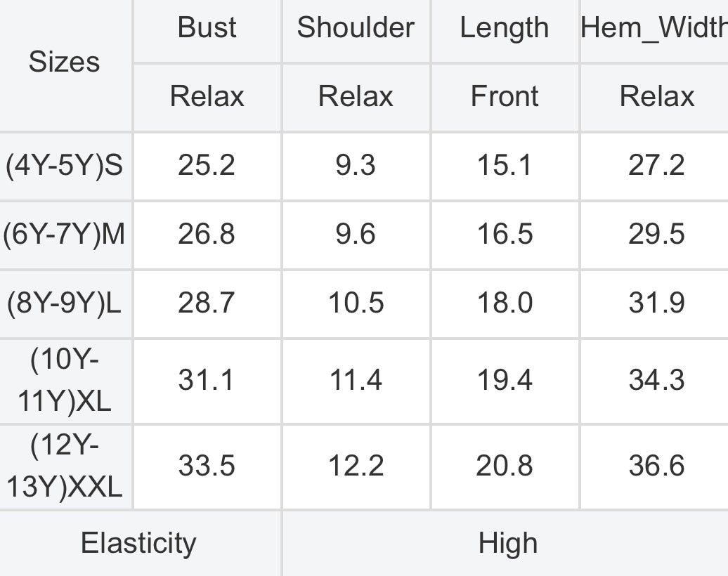Click the 25.2 bust measurement cell
Screen dimensions: 728x576
pos(207,166)
